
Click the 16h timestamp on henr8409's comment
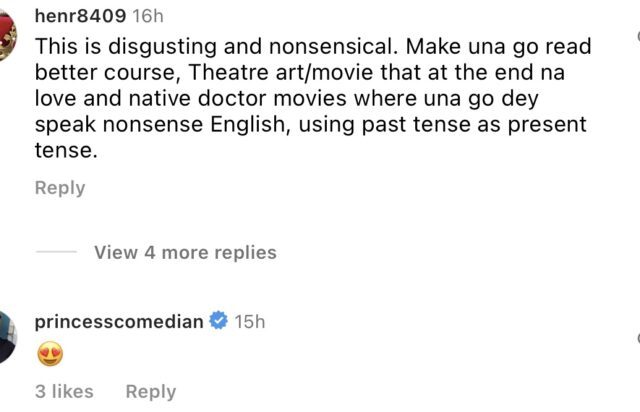pyautogui.click(x=149, y=17)
